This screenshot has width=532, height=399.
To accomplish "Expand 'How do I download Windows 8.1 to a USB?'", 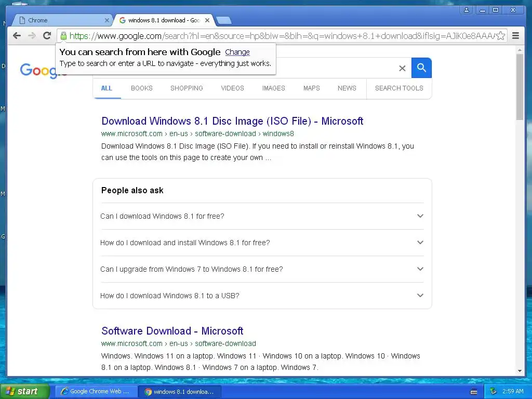I will point(262,296).
